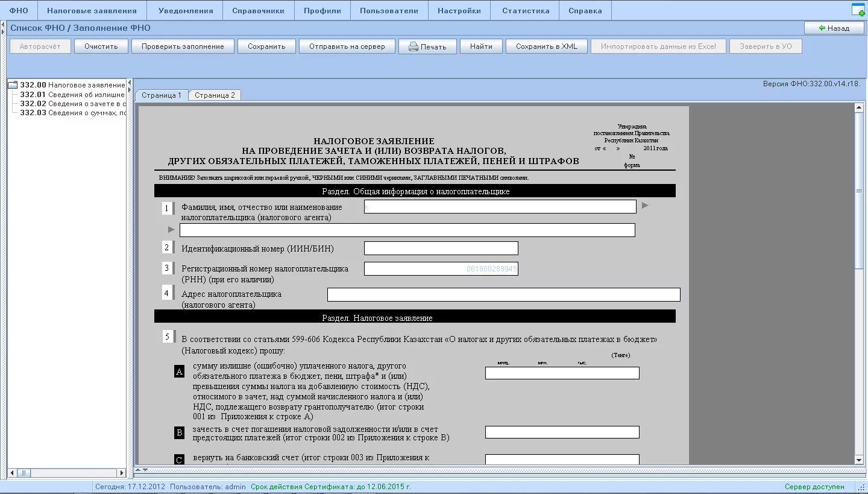Click the black B line marker
The image size is (868, 494).
point(179,432)
